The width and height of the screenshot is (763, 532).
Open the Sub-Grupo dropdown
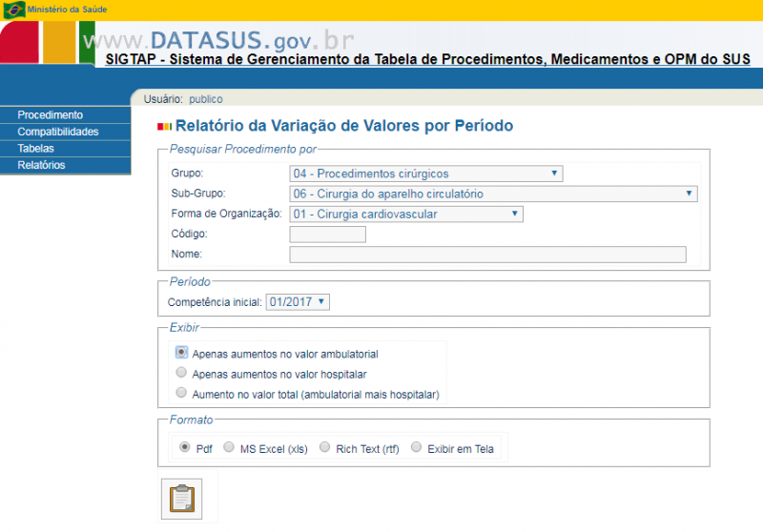(x=493, y=194)
